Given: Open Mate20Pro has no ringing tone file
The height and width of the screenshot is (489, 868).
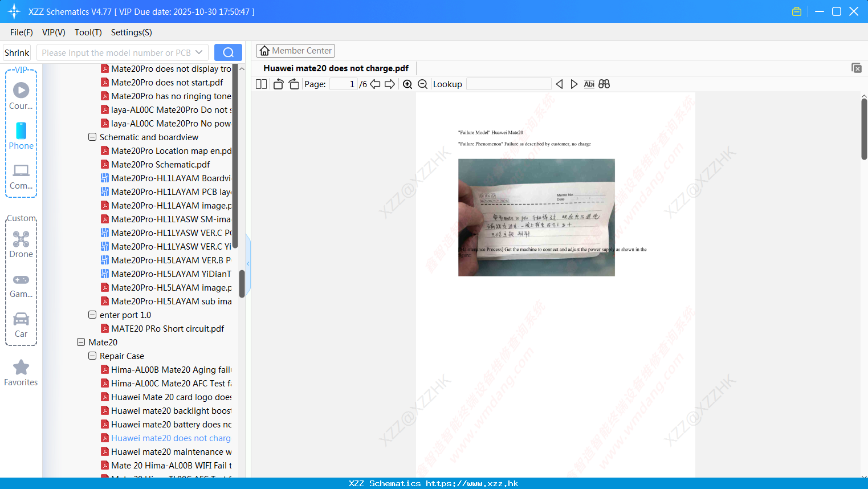Looking at the screenshot, I should point(166,96).
